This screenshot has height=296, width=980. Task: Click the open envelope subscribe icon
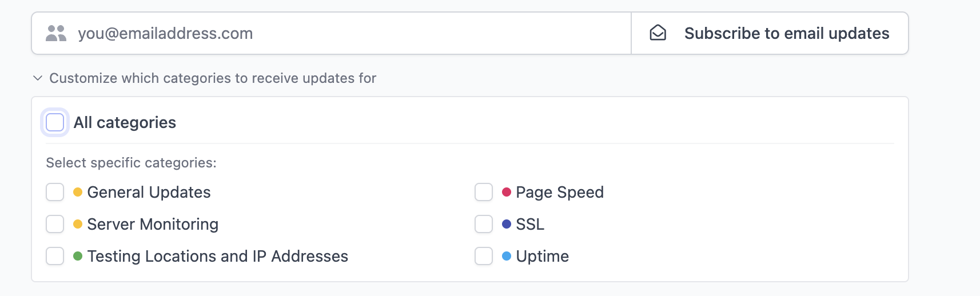pos(658,33)
